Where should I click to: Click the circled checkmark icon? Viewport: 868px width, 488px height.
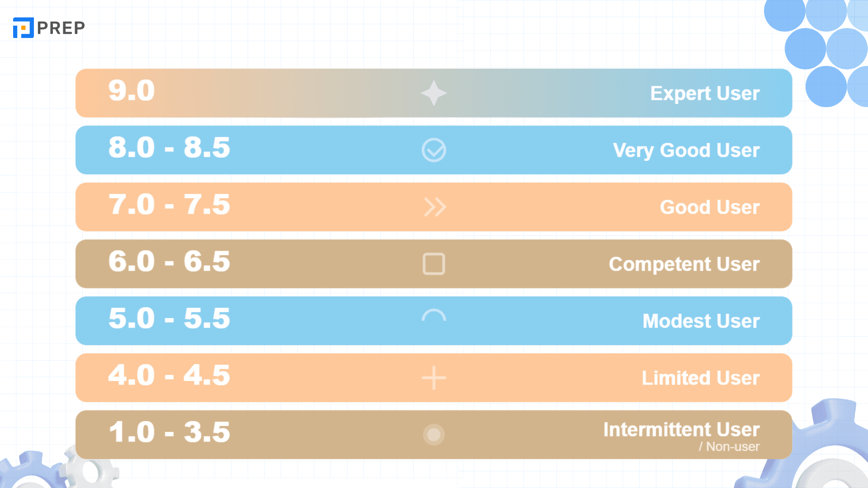point(434,150)
